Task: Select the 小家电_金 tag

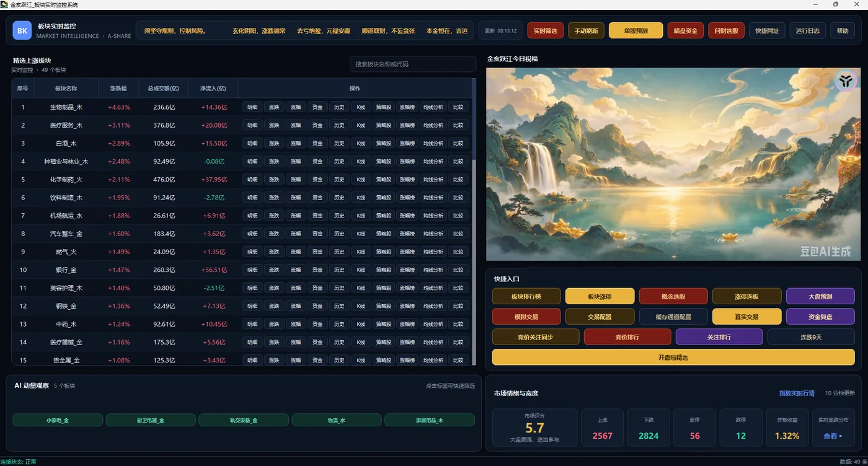Action: coord(58,420)
